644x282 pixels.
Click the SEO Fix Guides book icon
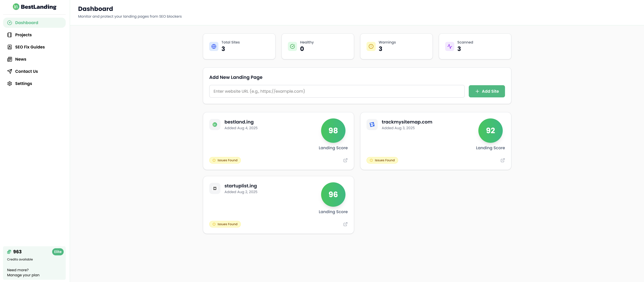click(x=10, y=47)
